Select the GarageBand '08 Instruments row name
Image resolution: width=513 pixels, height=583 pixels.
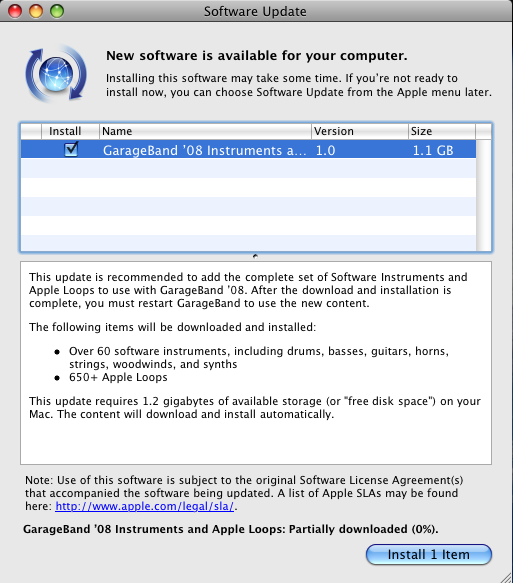[205, 150]
